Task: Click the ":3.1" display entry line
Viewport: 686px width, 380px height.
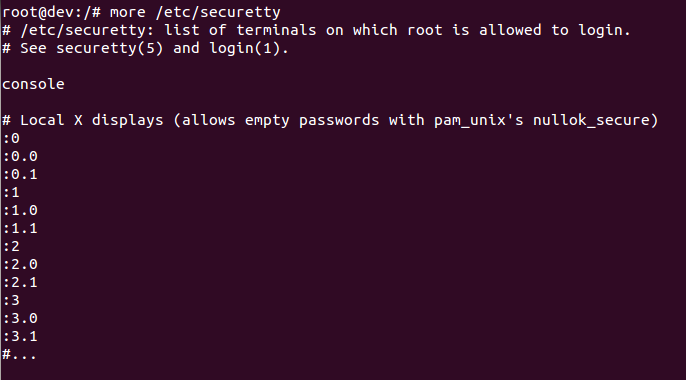Action: (20, 336)
